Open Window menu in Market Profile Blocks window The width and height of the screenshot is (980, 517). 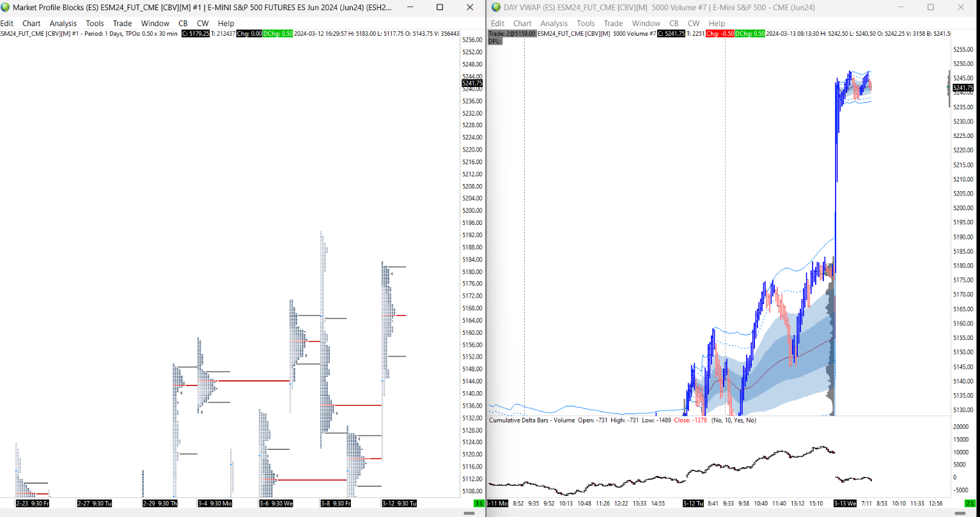pos(155,24)
